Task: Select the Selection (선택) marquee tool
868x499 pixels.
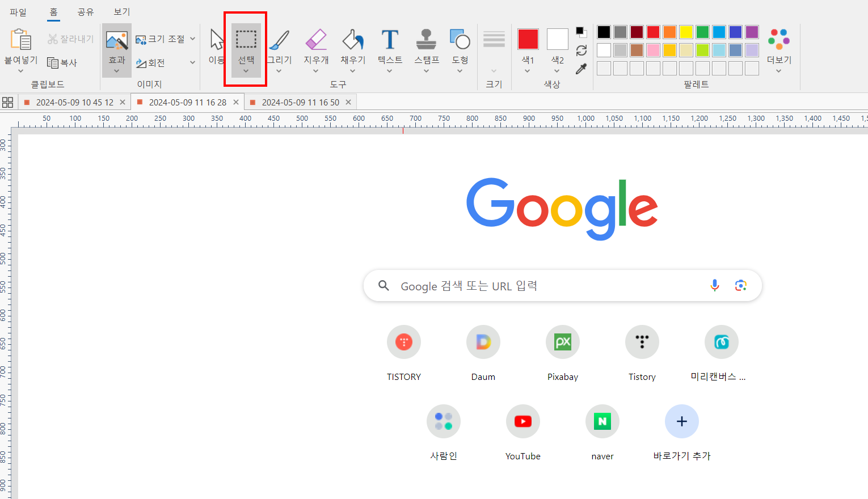Action: click(x=246, y=40)
